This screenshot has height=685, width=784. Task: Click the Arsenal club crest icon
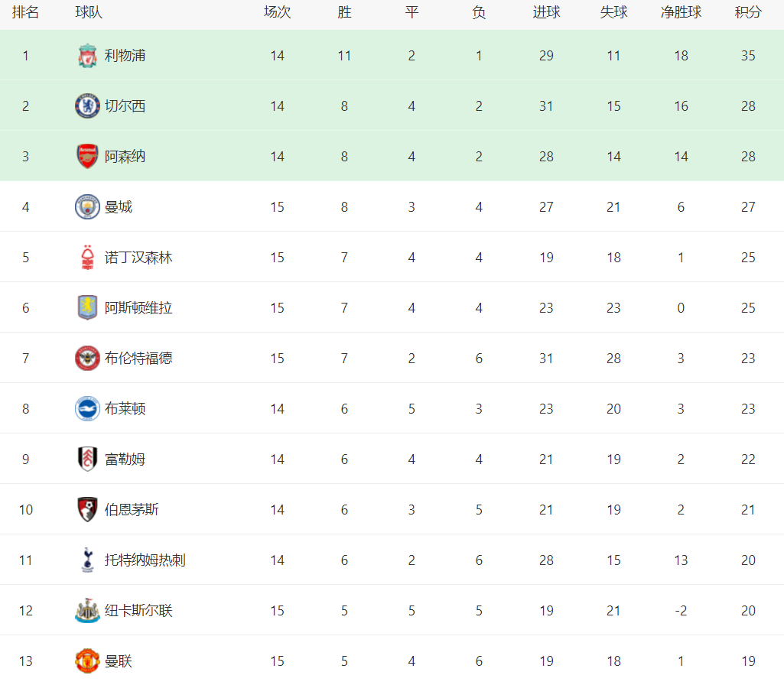pos(87,157)
